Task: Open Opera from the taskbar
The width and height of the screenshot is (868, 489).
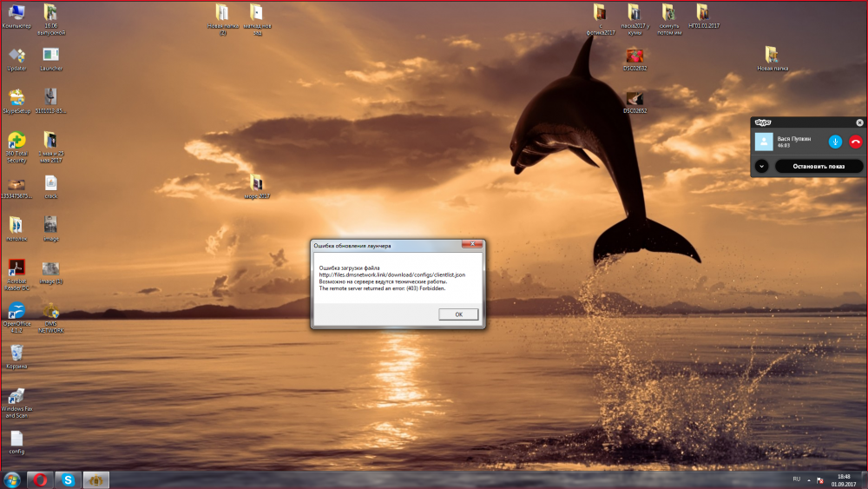Action: 40,479
